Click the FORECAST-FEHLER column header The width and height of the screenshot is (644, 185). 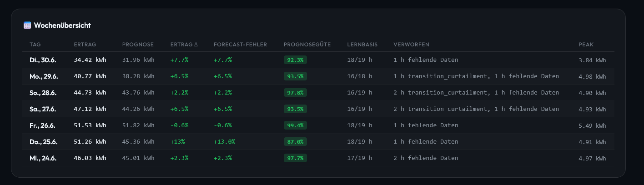[x=240, y=45]
